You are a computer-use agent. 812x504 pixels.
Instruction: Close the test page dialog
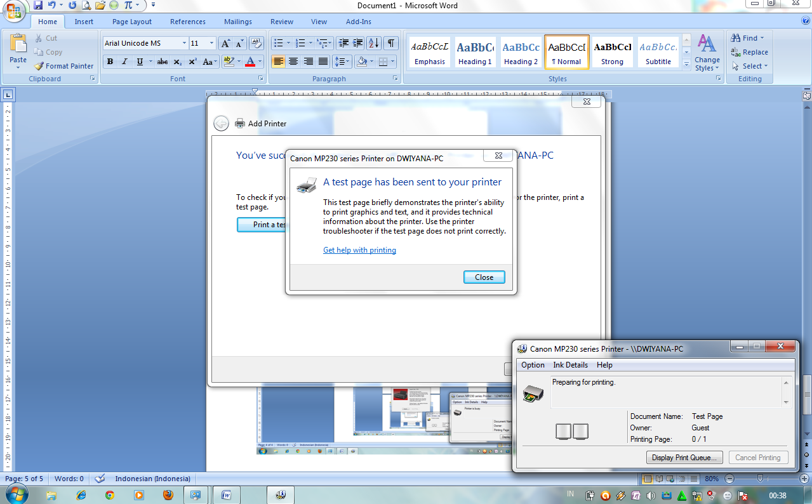coord(484,277)
